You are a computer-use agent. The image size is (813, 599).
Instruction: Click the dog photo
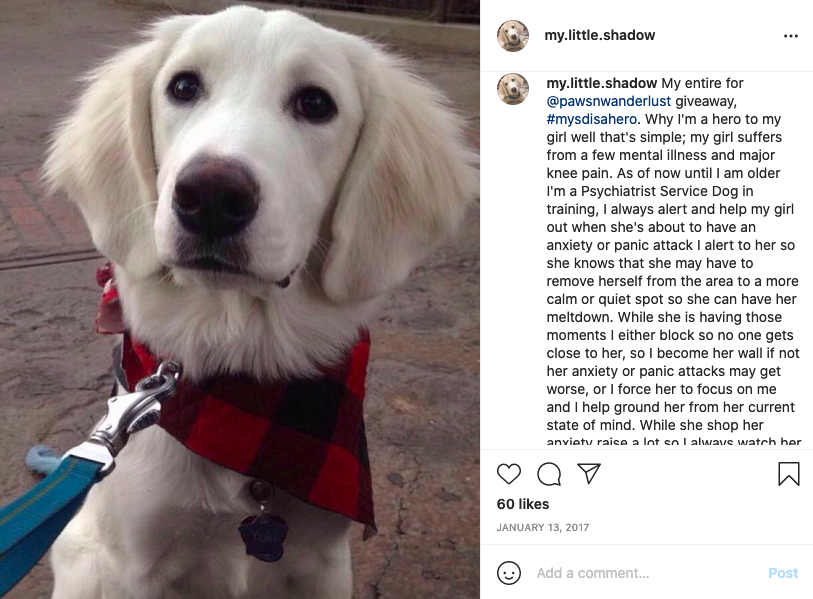240,299
